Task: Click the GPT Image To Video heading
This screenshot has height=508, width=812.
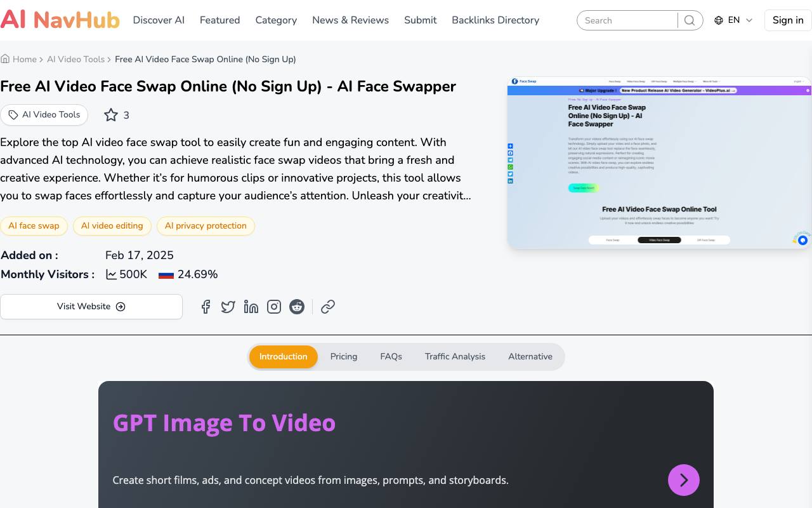Action: coord(224,423)
